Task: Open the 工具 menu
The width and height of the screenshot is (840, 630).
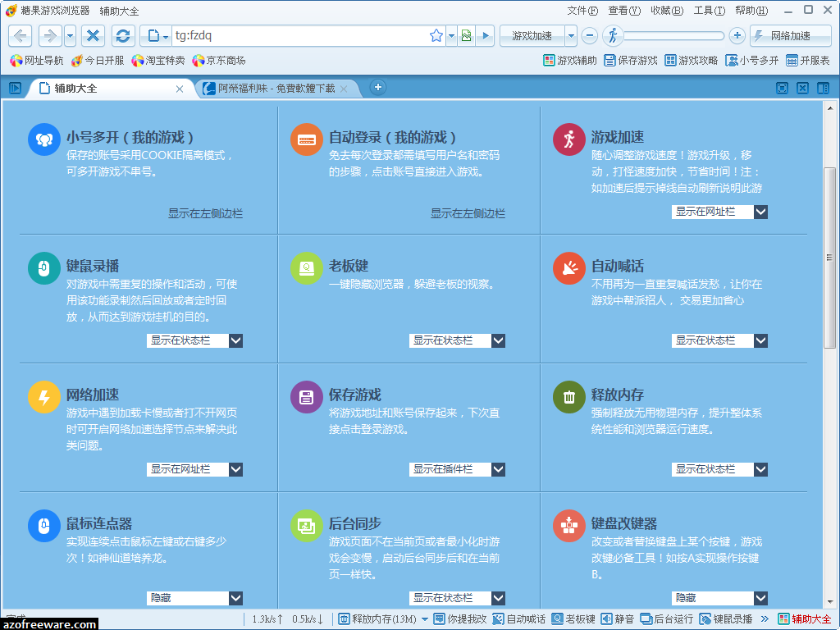Action: 710,11
